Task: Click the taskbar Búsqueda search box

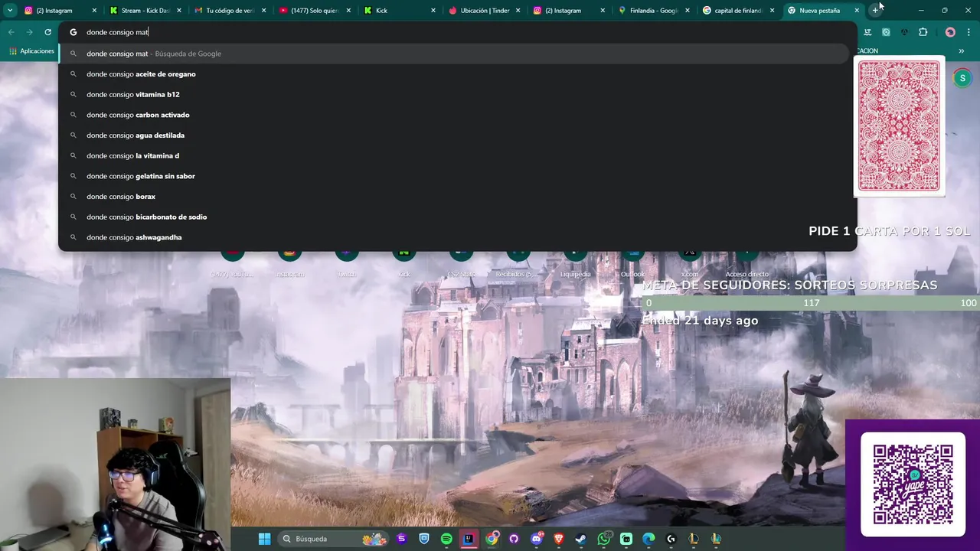Action: [x=332, y=539]
